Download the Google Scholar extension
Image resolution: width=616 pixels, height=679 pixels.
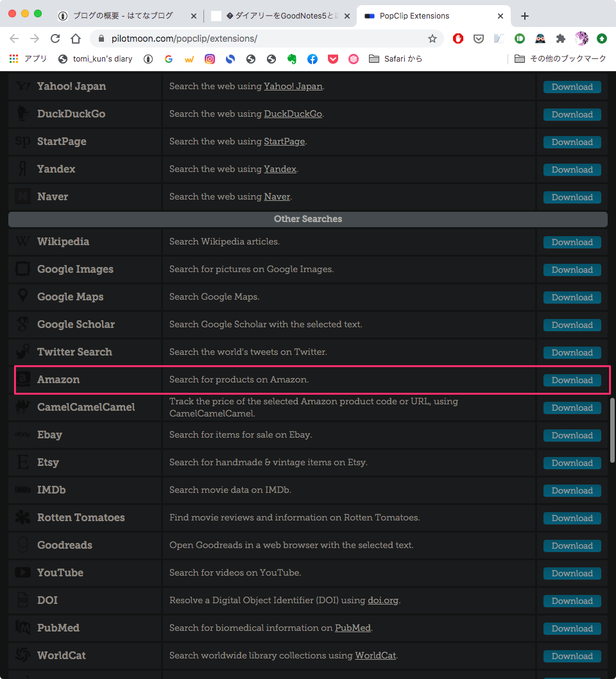click(x=572, y=325)
